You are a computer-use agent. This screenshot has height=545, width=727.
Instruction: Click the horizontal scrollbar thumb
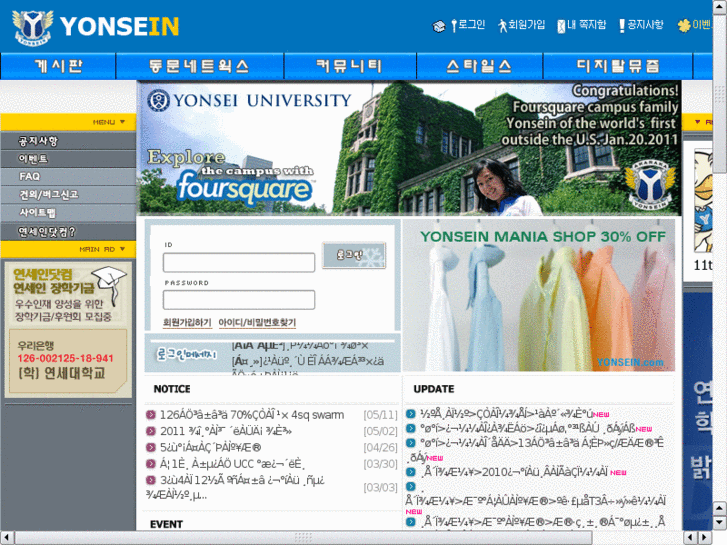[x=304, y=537]
